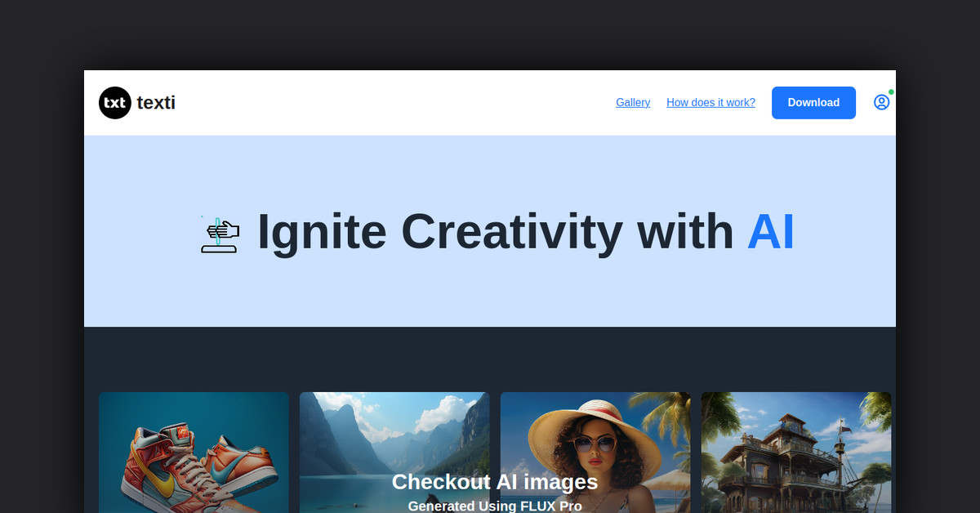
Task: Open the colorful sneakers image thumbnail
Action: (x=194, y=453)
